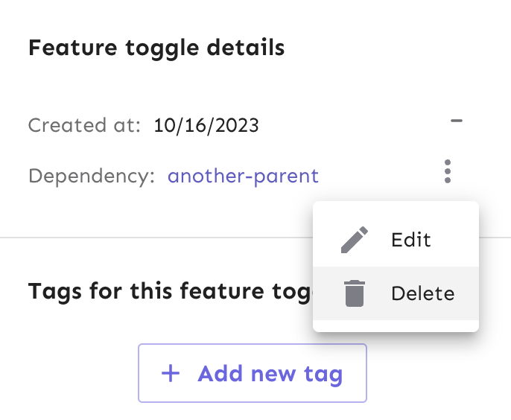Click the word Delete in the popup
Screen dimensions: 511x420
coord(422,293)
